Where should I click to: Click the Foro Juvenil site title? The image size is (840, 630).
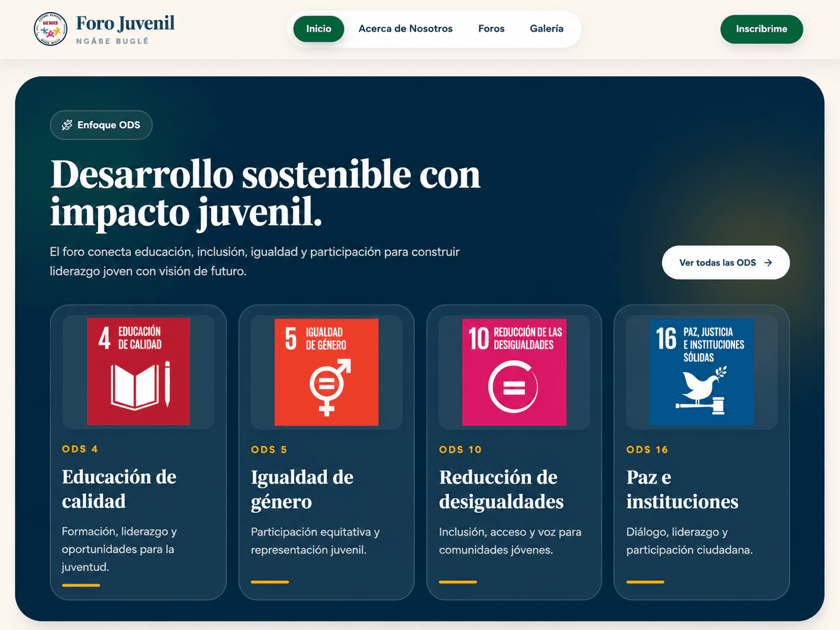click(125, 23)
